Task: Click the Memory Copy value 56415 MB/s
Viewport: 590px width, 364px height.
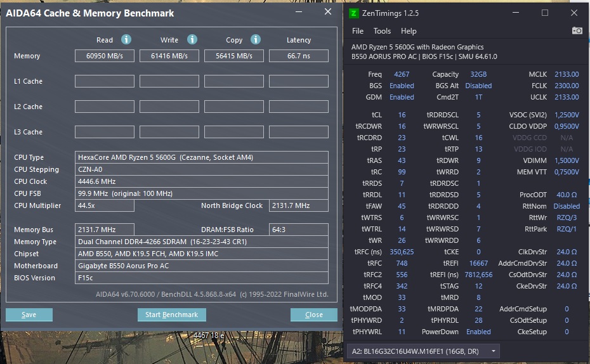Action: pos(234,56)
